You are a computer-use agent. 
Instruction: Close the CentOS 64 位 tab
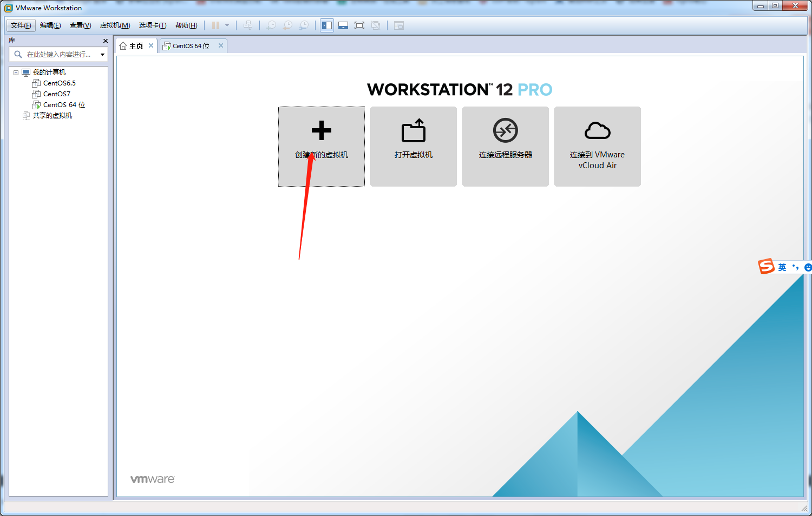(221, 45)
